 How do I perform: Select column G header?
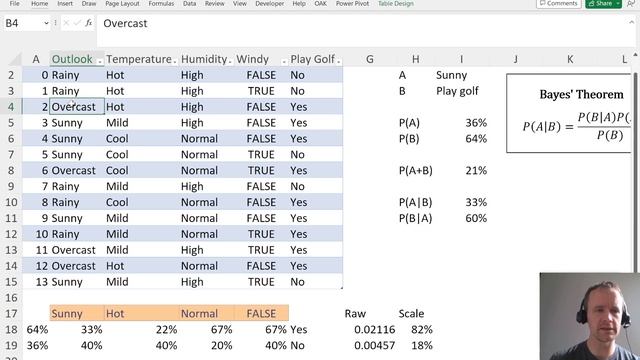coord(369,60)
